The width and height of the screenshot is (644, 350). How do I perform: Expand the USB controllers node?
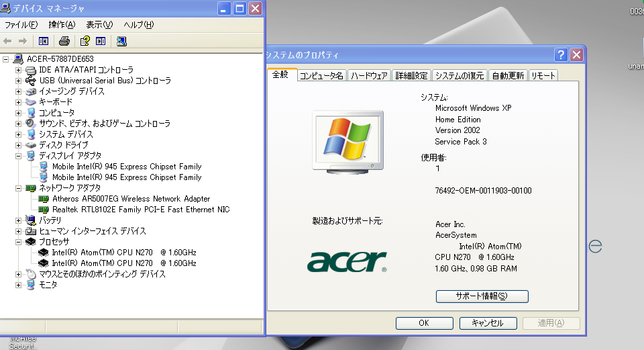tap(18, 81)
